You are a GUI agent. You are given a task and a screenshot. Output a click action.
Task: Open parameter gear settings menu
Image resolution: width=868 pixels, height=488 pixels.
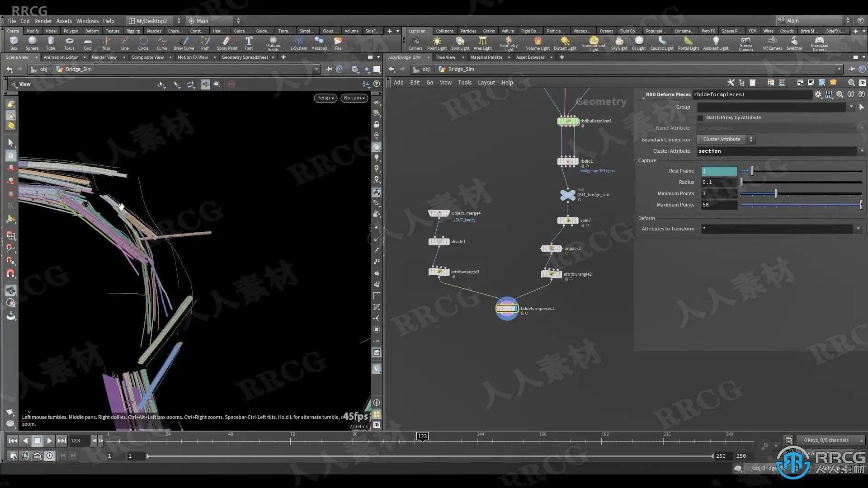(x=818, y=94)
